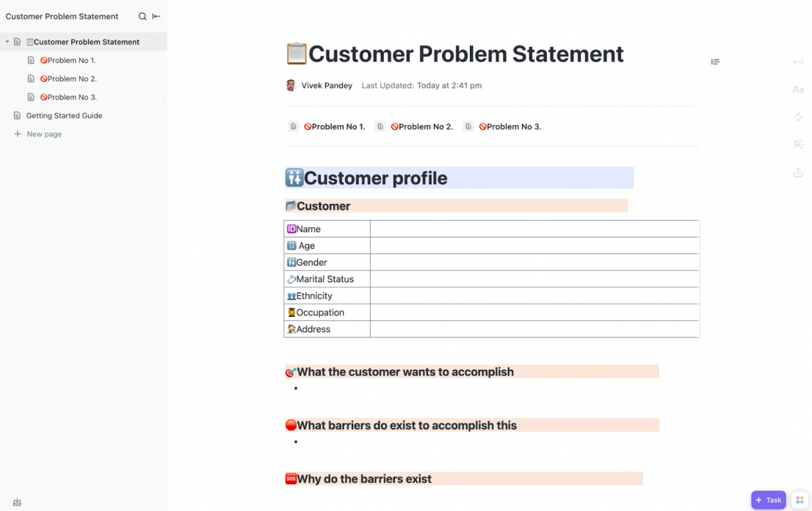This screenshot has width=812, height=511.
Task: Open the Problem No 2 subpage link
Action: tap(422, 126)
